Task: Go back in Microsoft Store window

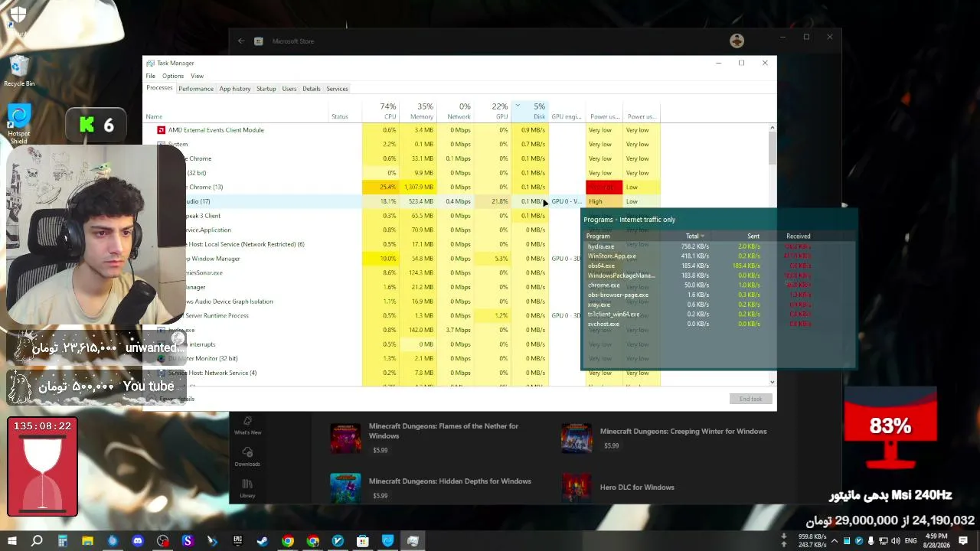Action: point(241,41)
